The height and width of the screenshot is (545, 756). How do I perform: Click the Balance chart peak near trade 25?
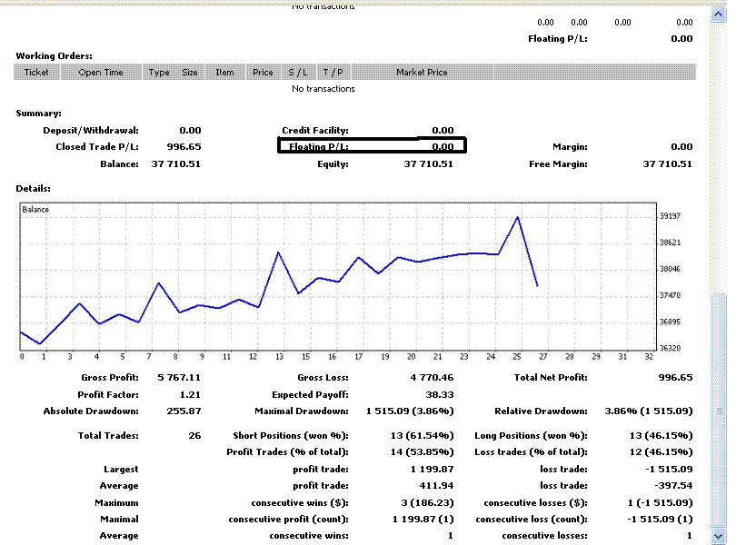tap(517, 217)
